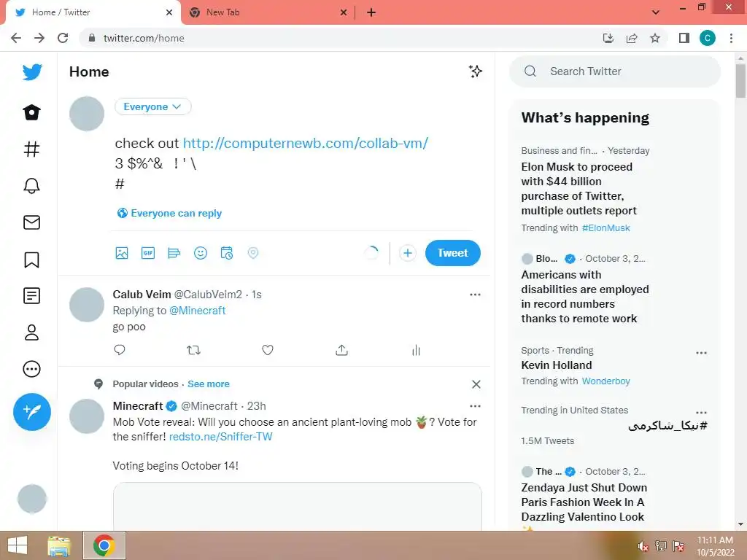The width and height of the screenshot is (747, 560).
Task: Open redsto.ne/Sniffer-TW link
Action: [220, 437]
